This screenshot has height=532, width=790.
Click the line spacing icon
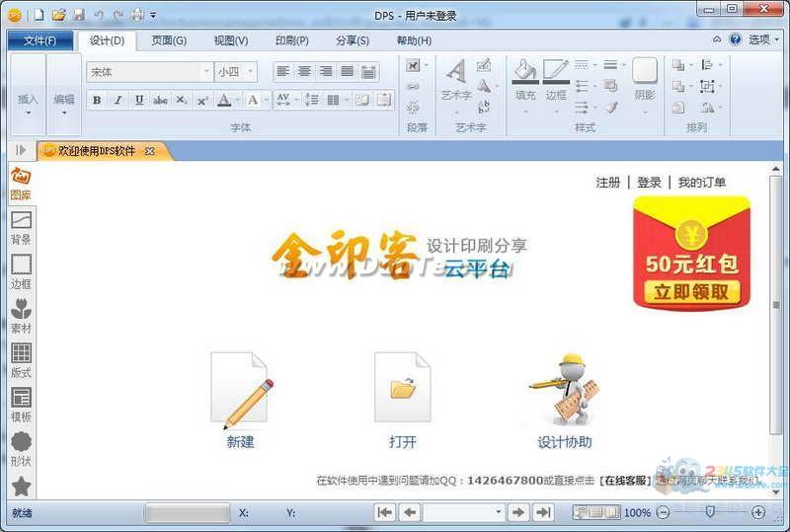point(311,100)
